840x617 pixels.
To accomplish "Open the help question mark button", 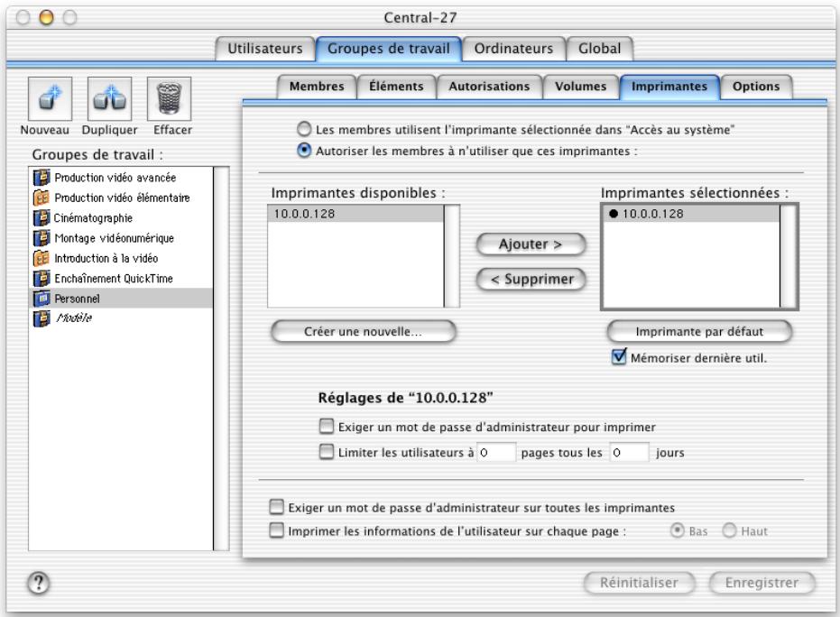I will (39, 583).
